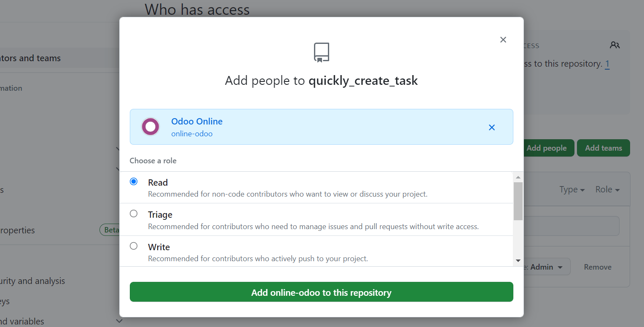Select the Read role radio button

134,181
